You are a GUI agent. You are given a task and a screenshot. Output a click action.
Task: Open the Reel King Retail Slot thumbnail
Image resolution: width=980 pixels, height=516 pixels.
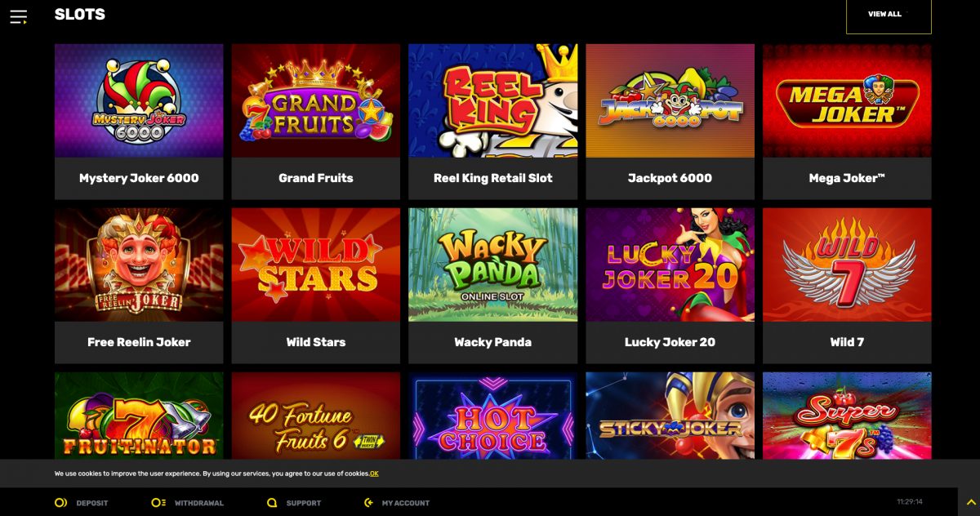(493, 100)
